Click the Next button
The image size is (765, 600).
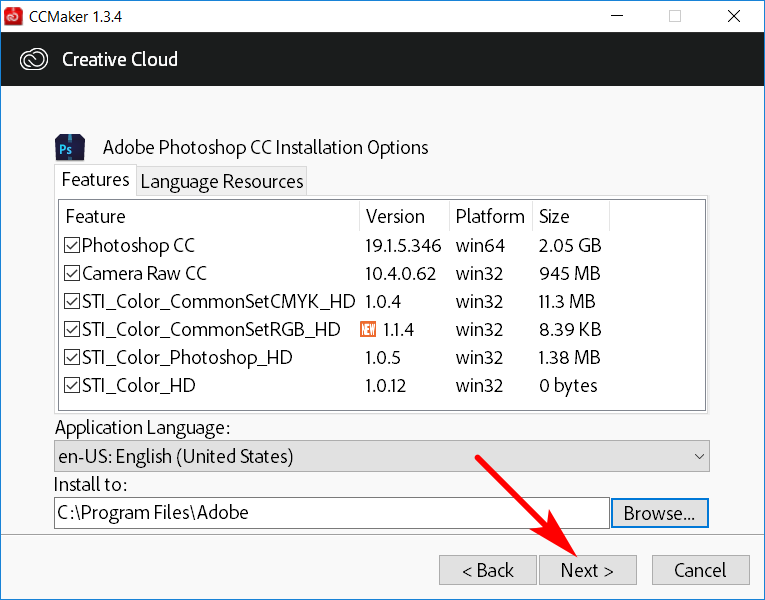click(x=587, y=570)
